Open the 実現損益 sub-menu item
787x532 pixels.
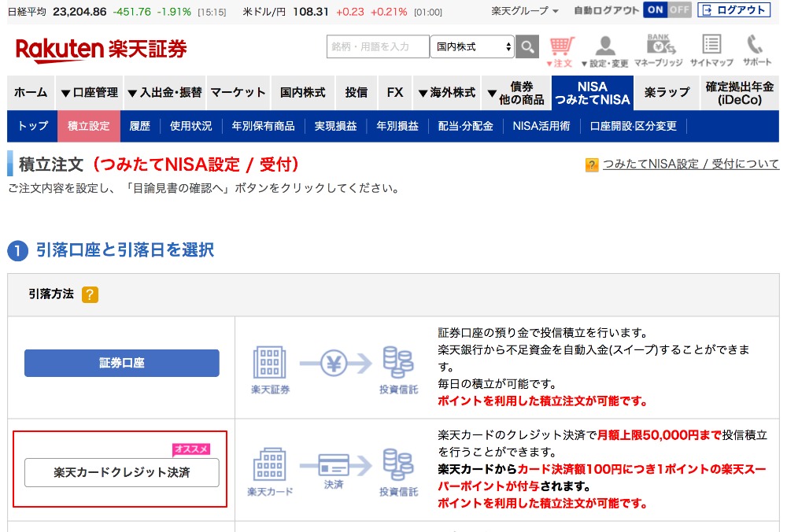point(335,126)
